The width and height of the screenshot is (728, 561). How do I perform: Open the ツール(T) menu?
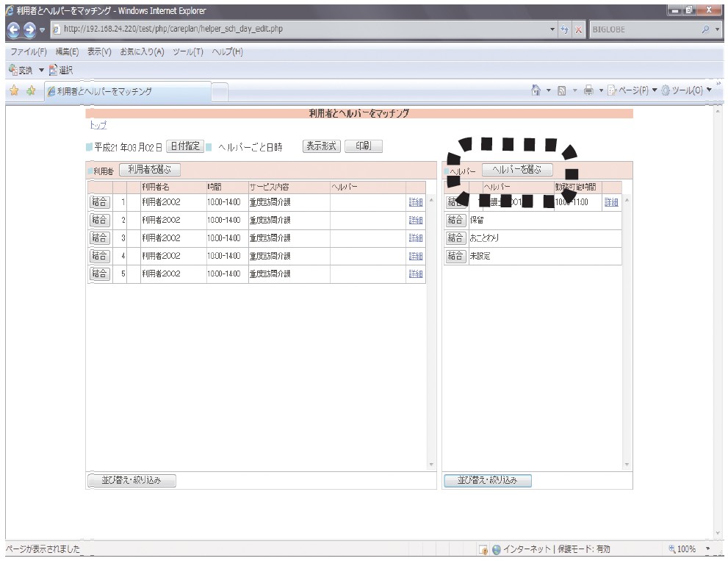[188, 51]
